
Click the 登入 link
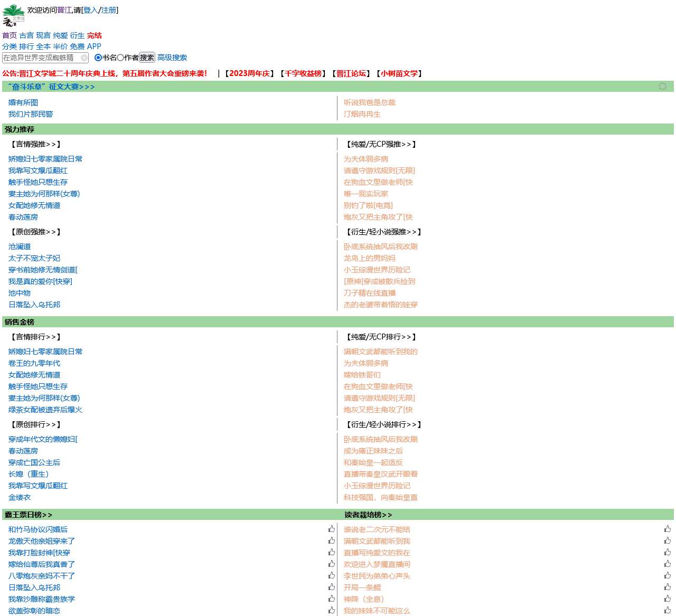pos(91,10)
